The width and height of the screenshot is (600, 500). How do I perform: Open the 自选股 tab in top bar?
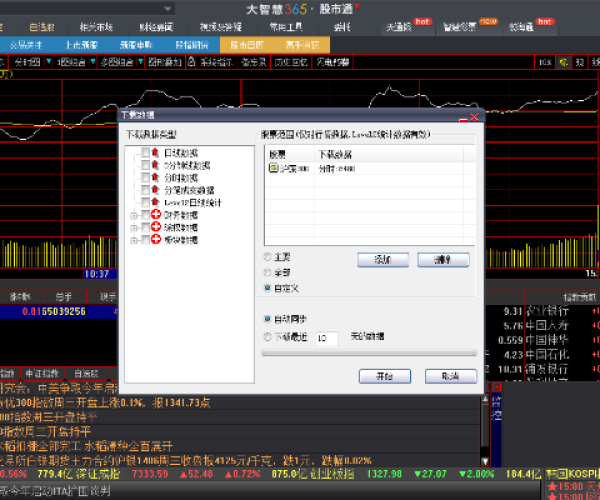pos(42,28)
